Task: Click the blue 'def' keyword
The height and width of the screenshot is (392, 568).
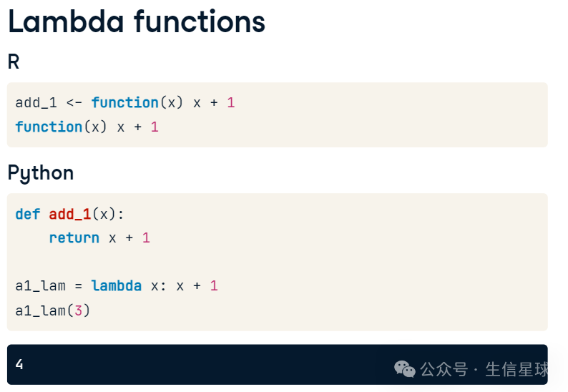Action: [x=27, y=214]
